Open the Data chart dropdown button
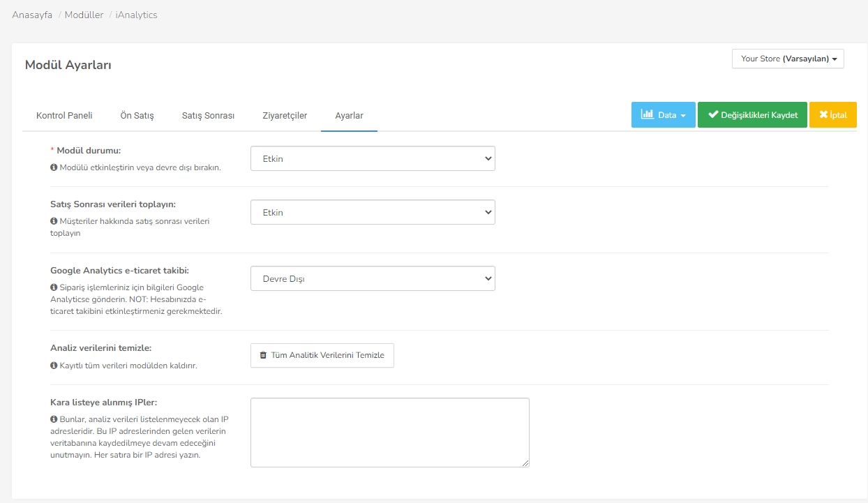This screenshot has width=868, height=503. (x=663, y=115)
